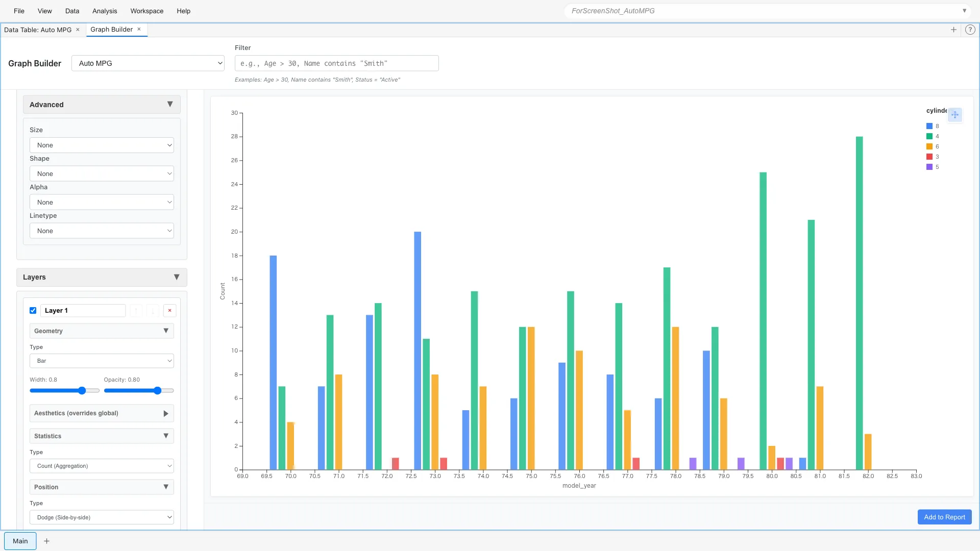This screenshot has width=980, height=551.
Task: Move Layer 1 up with the up-arrow icon
Action: pos(136,310)
